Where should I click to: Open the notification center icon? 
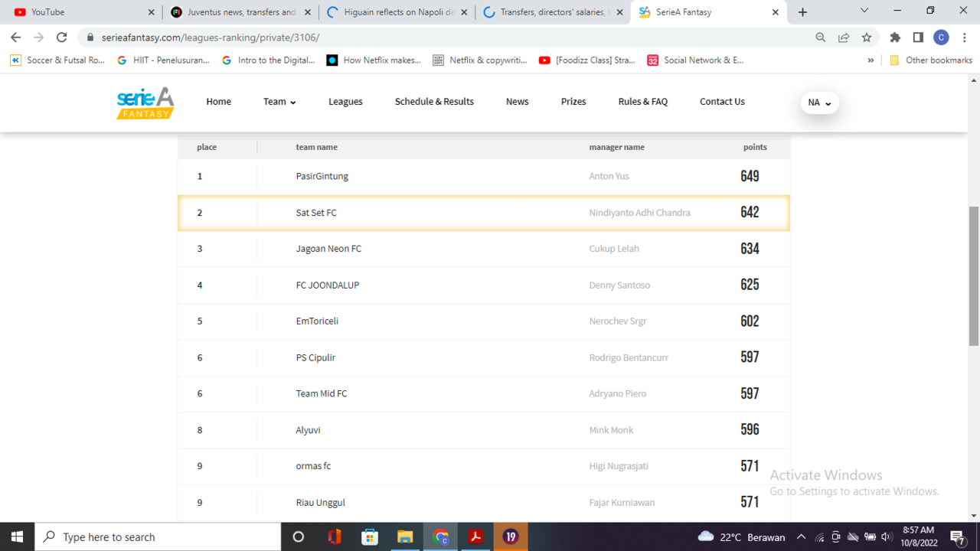pyautogui.click(x=958, y=536)
